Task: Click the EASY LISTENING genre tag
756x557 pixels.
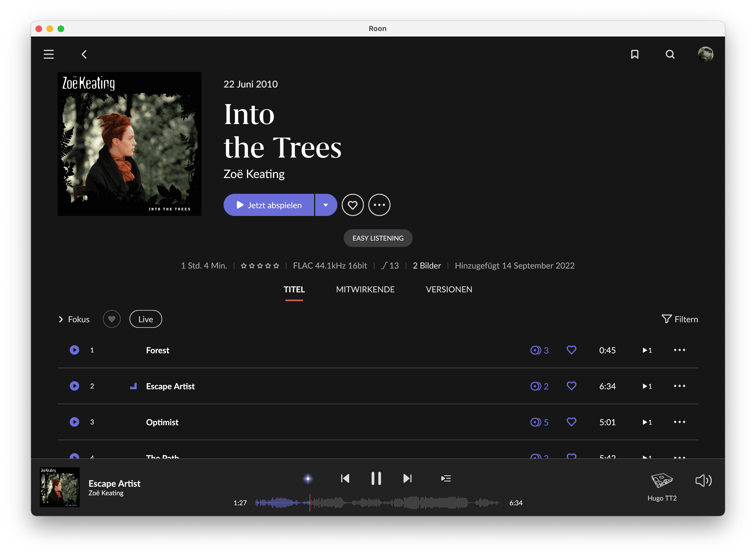Action: pyautogui.click(x=378, y=238)
